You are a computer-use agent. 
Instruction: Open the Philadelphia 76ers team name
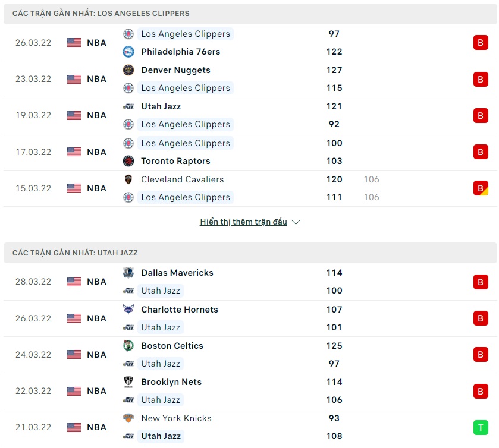(180, 52)
